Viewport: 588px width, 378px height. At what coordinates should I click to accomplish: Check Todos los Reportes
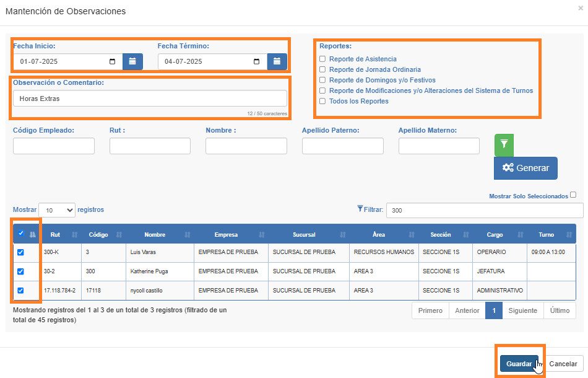tap(322, 101)
